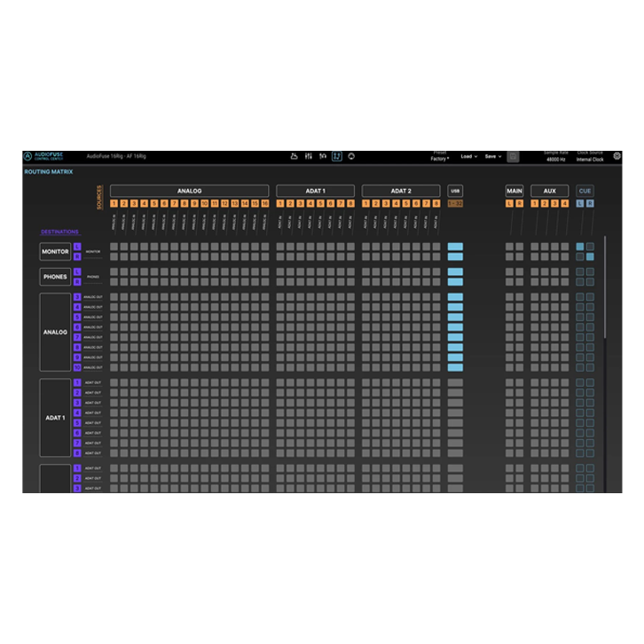The width and height of the screenshot is (644, 644).
Task: Open the headphones cue view icon
Action: pyautogui.click(x=323, y=156)
